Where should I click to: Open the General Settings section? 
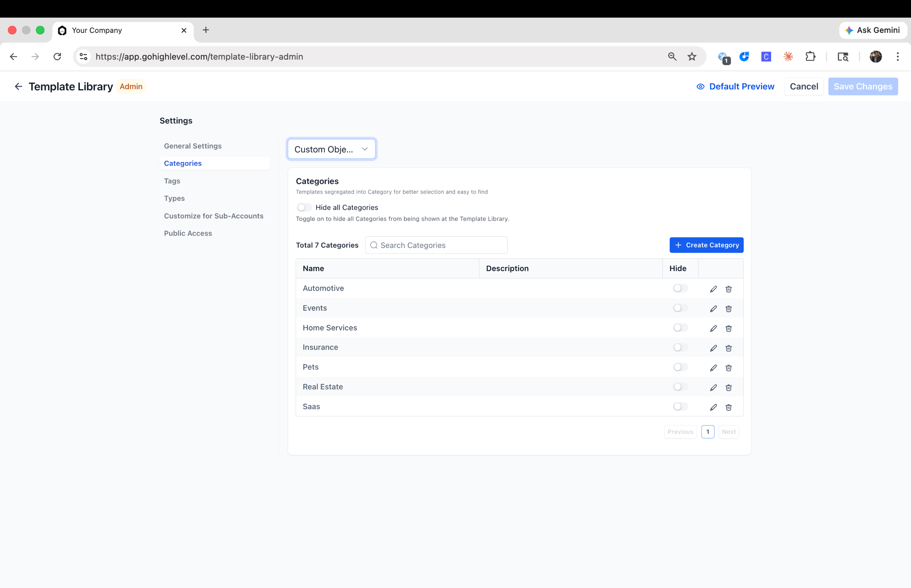193,146
